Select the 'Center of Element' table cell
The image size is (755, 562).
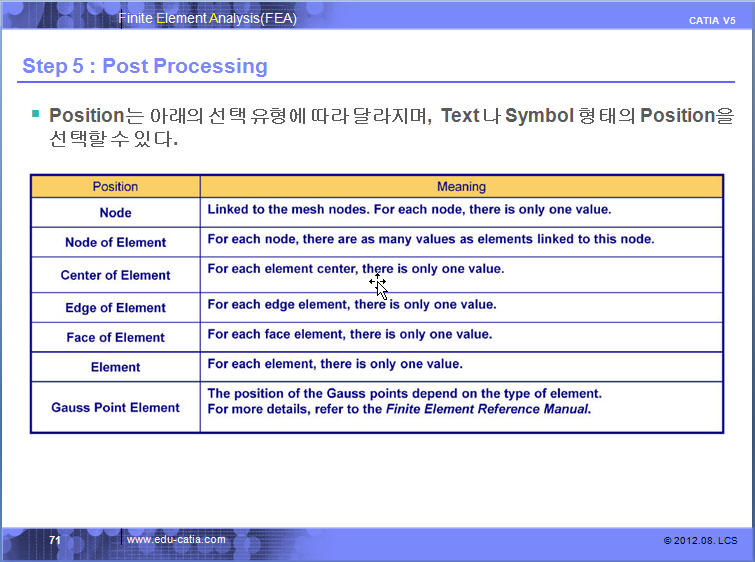tap(115, 275)
